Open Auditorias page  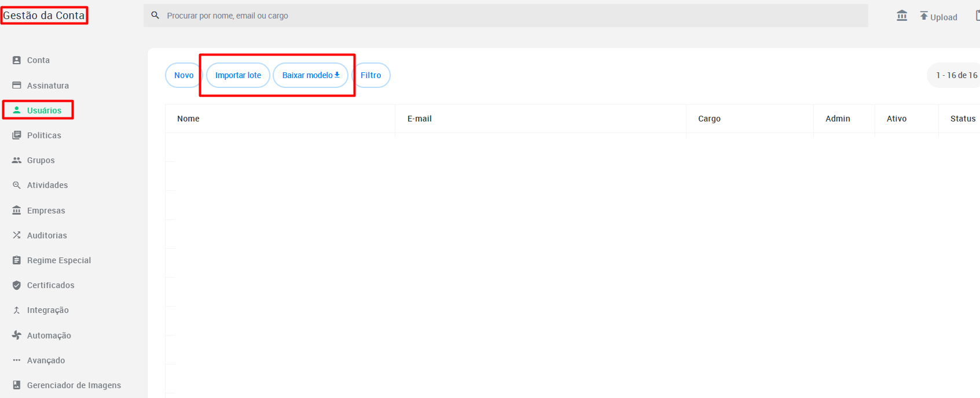(47, 235)
